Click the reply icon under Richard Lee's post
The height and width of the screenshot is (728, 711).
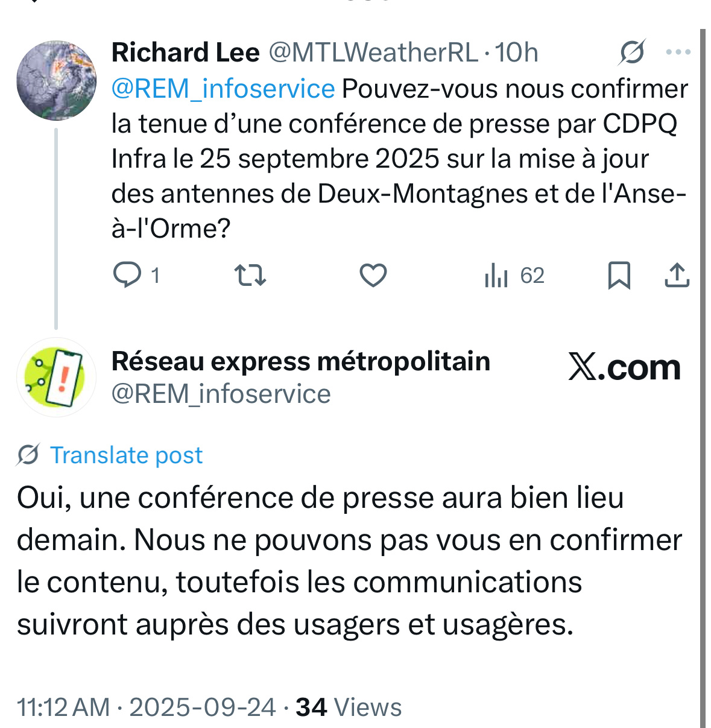[x=127, y=276]
